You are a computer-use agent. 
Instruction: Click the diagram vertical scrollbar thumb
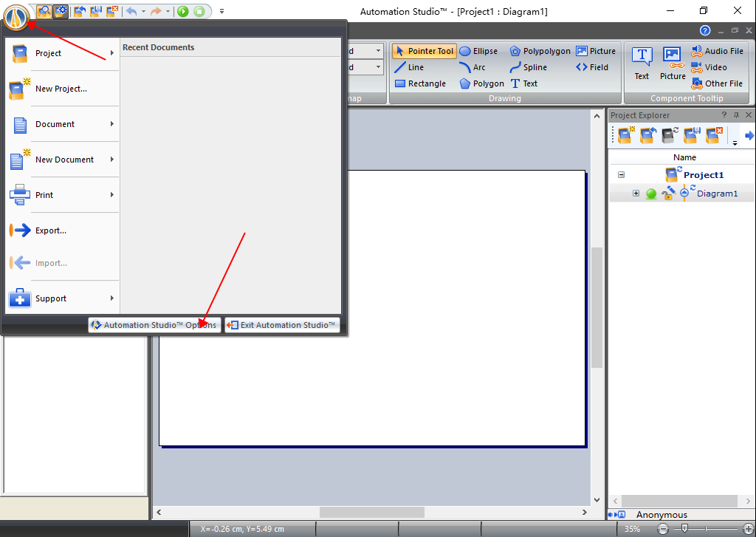pyautogui.click(x=597, y=308)
